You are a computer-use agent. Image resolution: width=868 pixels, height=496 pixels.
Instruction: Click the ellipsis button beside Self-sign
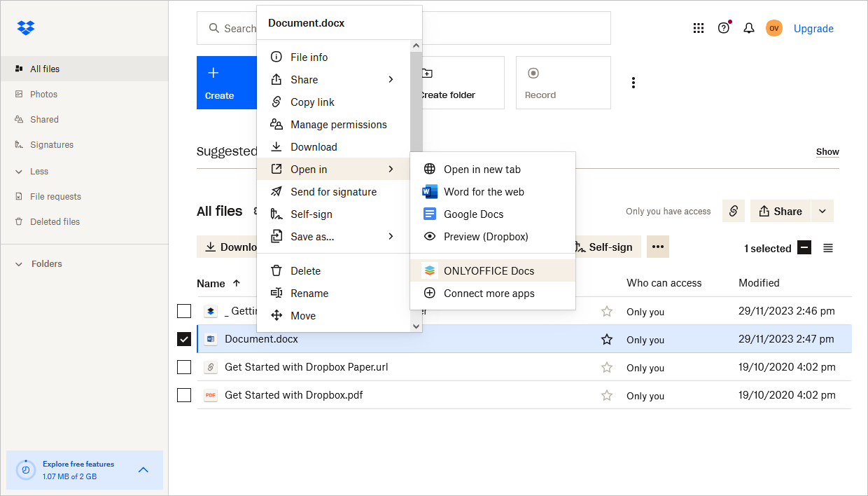[x=657, y=247]
